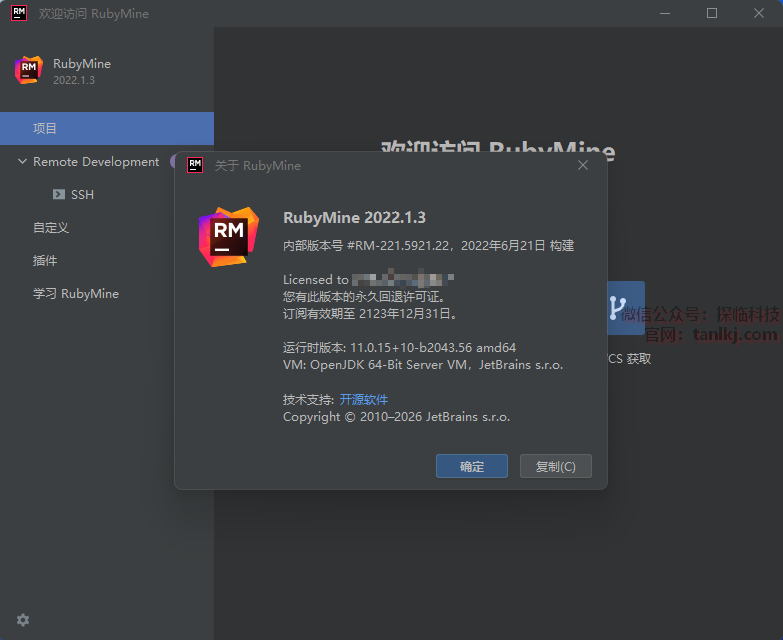Close the 关于 RubyMine dialog
The width and height of the screenshot is (783, 640).
(x=582, y=165)
